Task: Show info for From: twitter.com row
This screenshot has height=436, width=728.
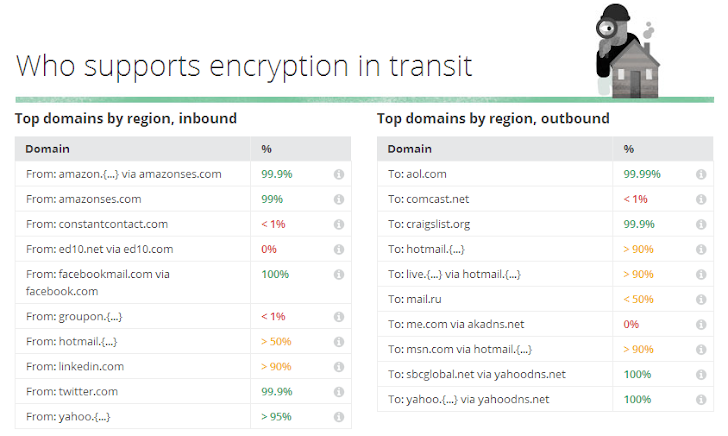Action: click(339, 391)
